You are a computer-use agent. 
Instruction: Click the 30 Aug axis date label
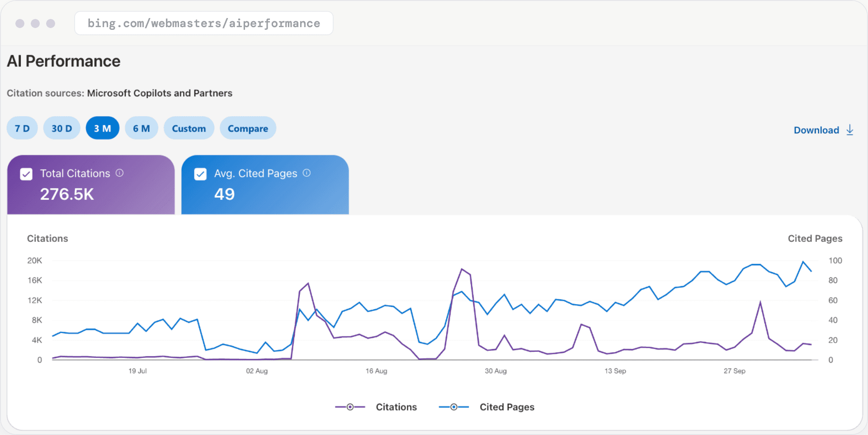tap(496, 371)
